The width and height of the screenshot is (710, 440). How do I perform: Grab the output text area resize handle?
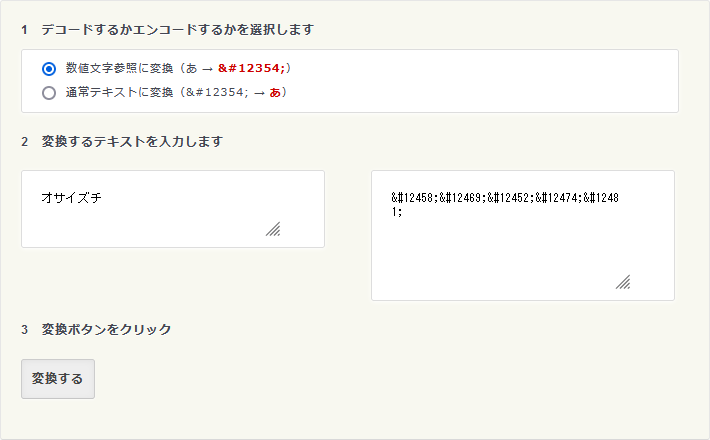623,282
